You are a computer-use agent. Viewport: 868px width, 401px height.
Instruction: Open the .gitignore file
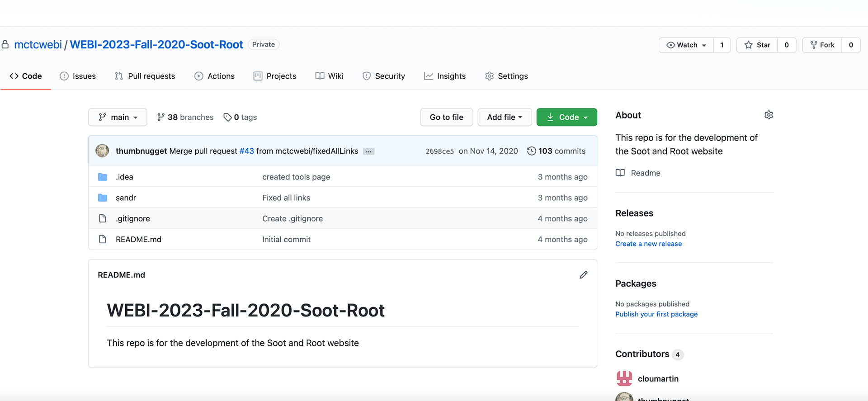click(x=132, y=218)
